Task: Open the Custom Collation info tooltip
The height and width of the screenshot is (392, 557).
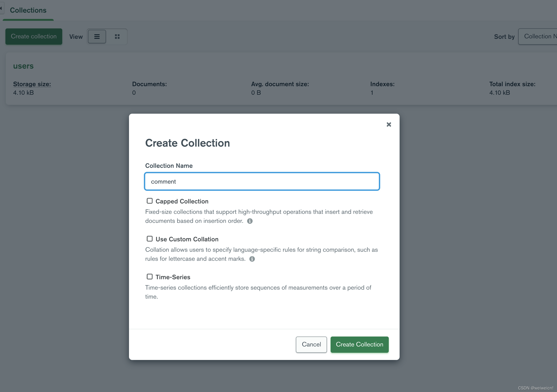Action: (252, 259)
